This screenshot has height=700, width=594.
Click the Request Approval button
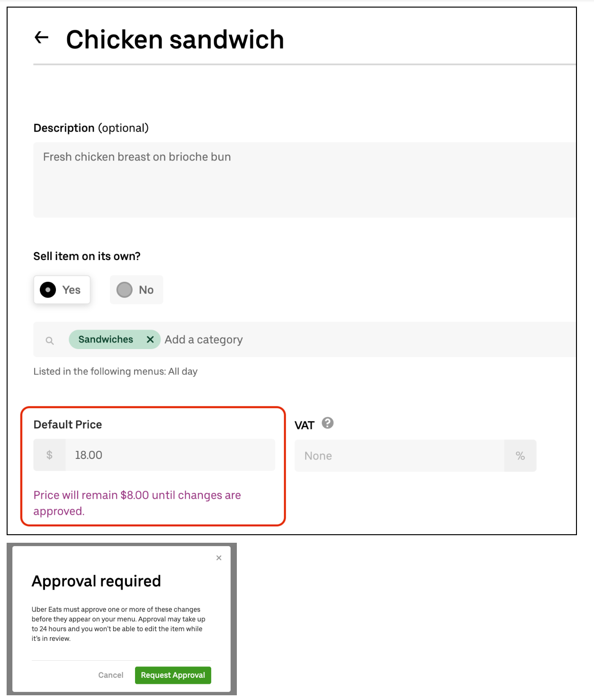173,675
